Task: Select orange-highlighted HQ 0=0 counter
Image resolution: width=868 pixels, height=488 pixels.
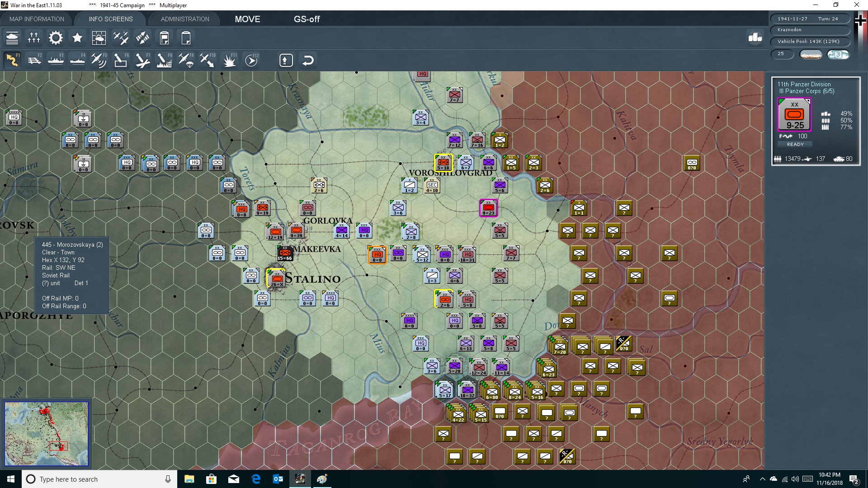Action: click(377, 254)
